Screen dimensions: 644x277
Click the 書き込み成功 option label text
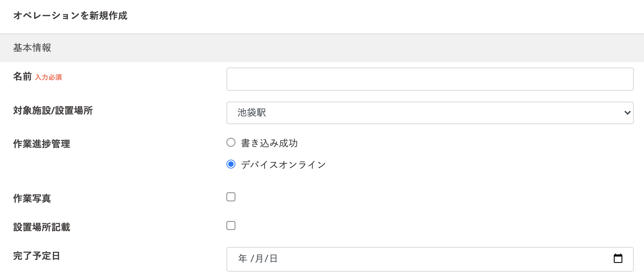click(269, 143)
